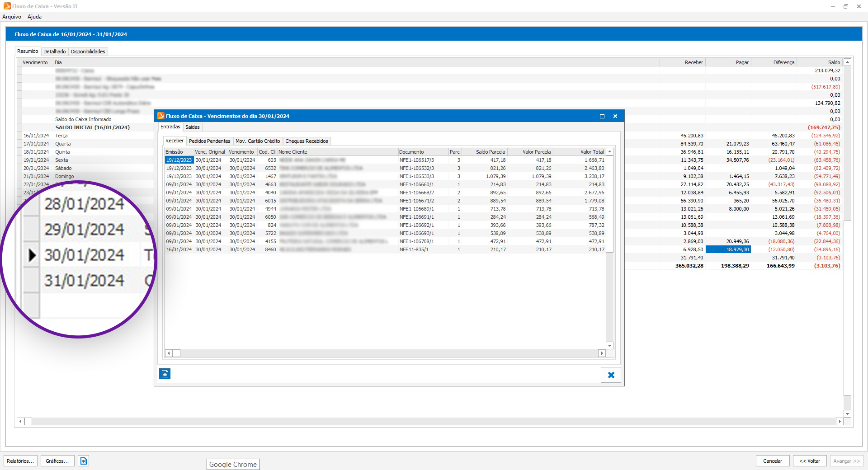
Task: Click the main grid vertical scrollbar down arrow
Action: tap(848, 414)
